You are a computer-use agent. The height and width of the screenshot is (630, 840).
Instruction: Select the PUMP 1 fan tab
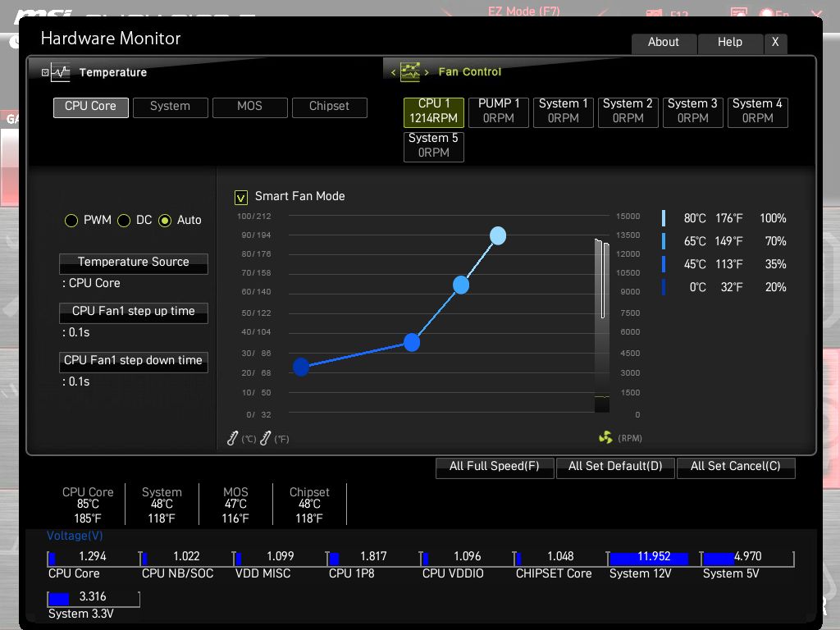click(x=499, y=112)
